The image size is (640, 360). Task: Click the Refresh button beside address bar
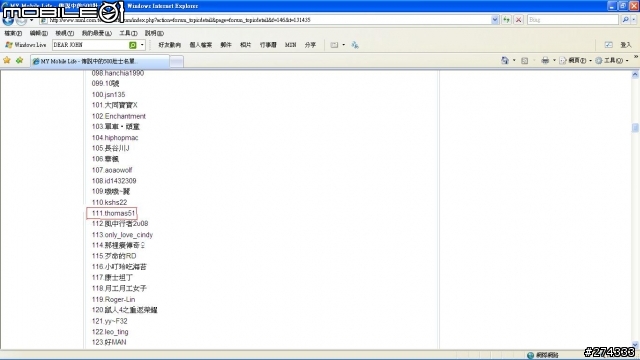coord(507,20)
